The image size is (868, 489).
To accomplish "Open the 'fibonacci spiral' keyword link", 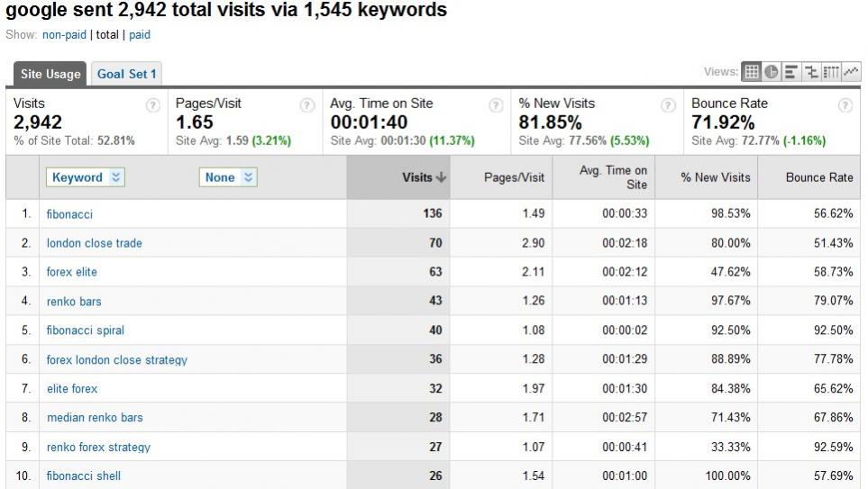I will 86,331.
